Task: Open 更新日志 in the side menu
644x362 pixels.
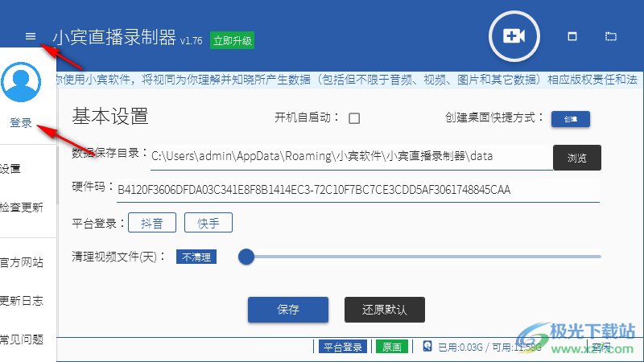Action: click(22, 301)
